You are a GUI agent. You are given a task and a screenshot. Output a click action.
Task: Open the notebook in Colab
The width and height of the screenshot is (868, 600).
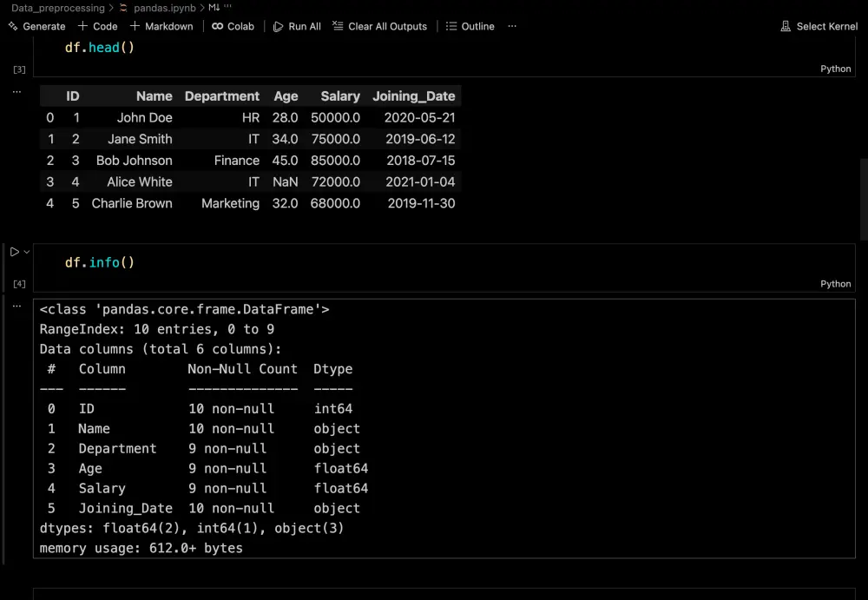(x=233, y=26)
